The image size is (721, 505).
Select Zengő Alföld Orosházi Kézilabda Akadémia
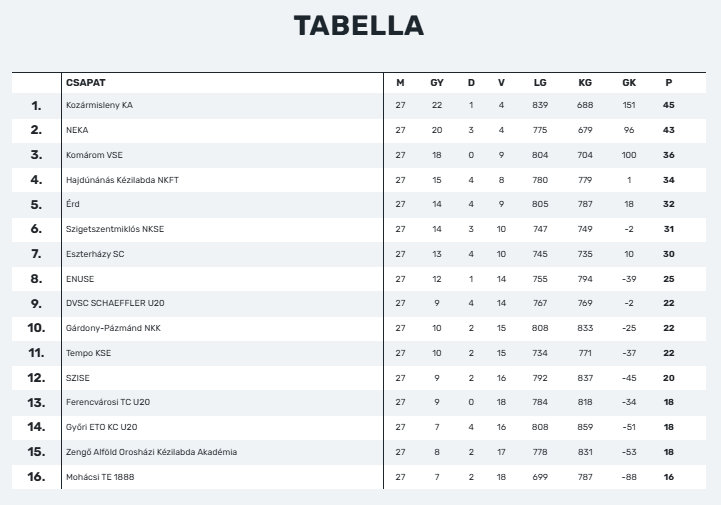pyautogui.click(x=151, y=452)
